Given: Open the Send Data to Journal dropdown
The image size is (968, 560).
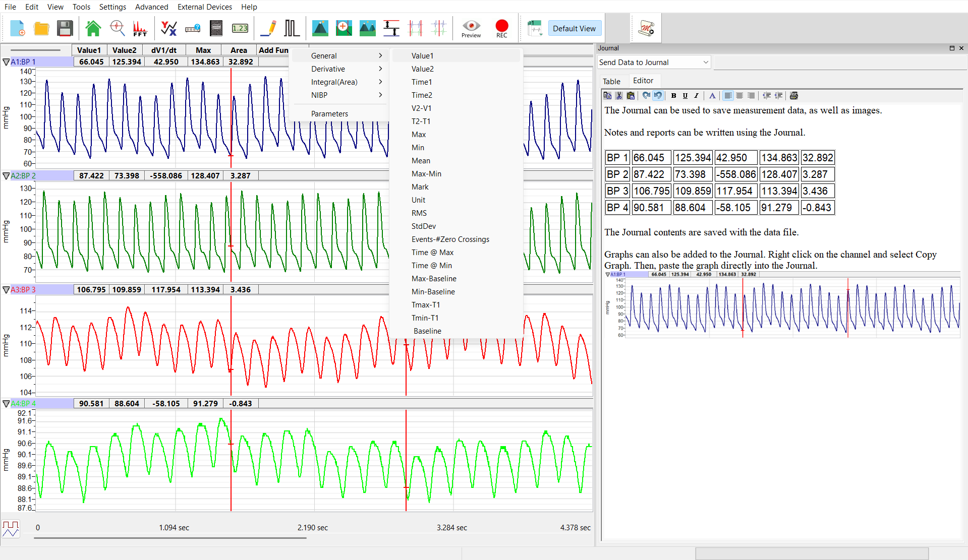Looking at the screenshot, I should point(654,62).
